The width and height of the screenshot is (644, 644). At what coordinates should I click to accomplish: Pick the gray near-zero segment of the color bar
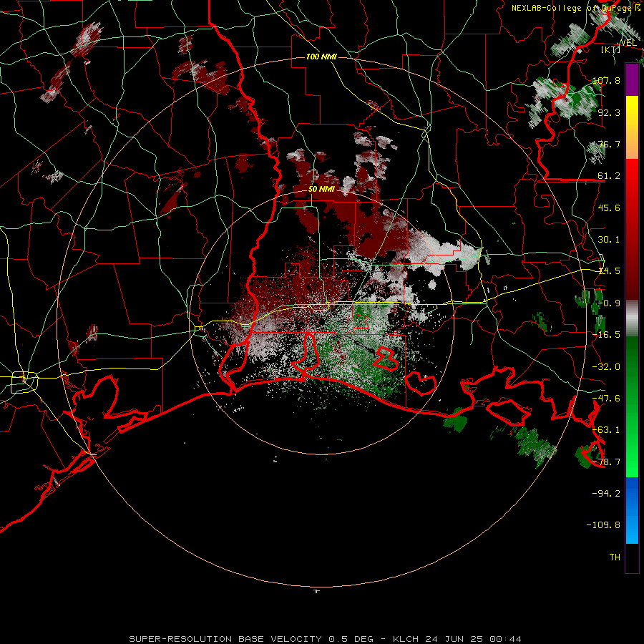632,318
